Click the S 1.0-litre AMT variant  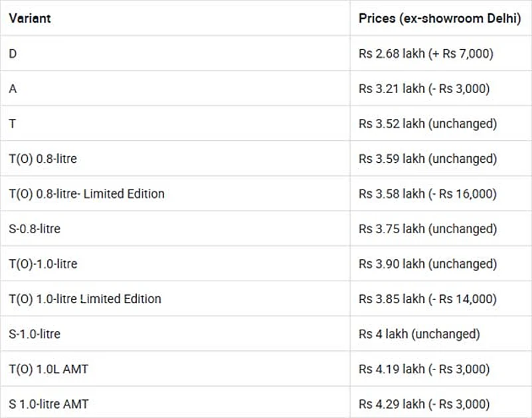click(48, 404)
